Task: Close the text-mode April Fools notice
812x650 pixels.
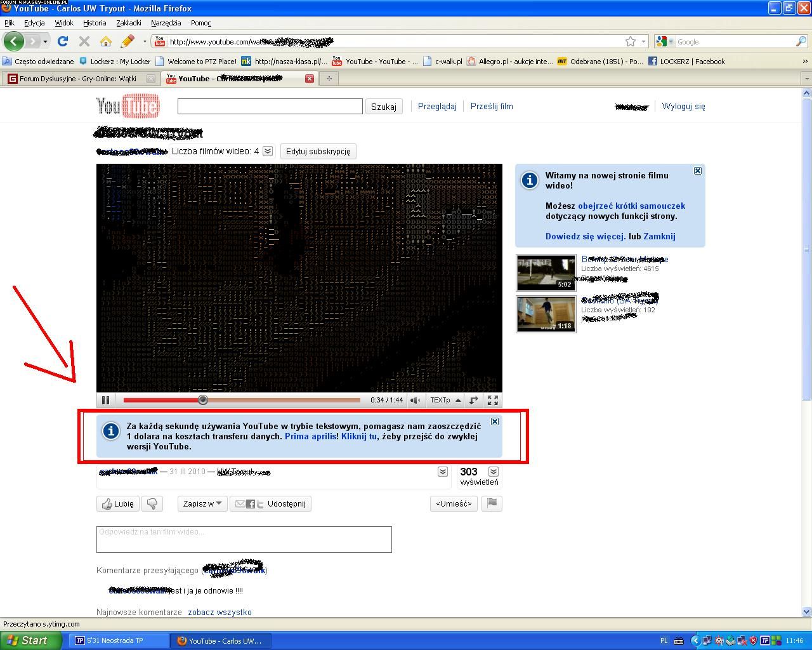Action: (x=495, y=421)
